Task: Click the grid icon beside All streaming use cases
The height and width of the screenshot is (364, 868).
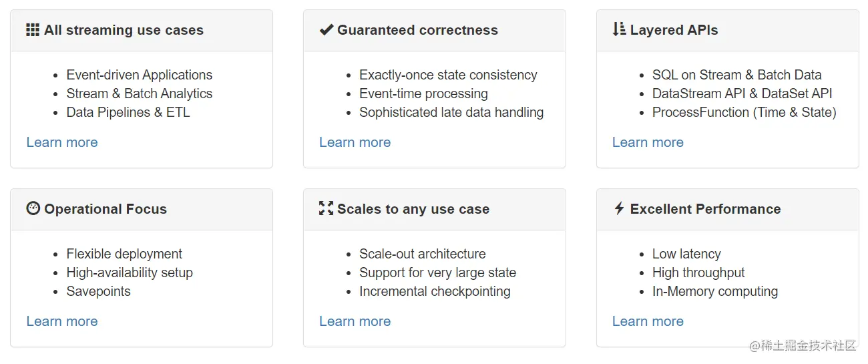Action: tap(33, 30)
